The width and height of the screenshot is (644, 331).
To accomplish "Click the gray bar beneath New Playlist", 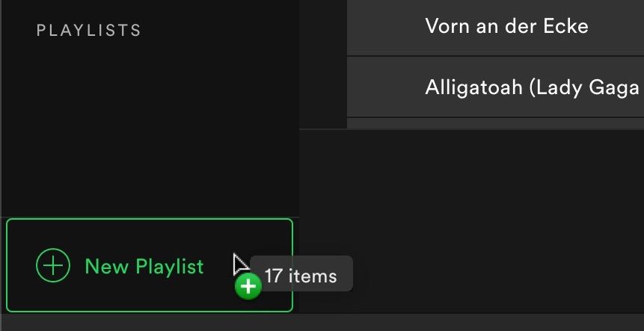I will 322,323.
